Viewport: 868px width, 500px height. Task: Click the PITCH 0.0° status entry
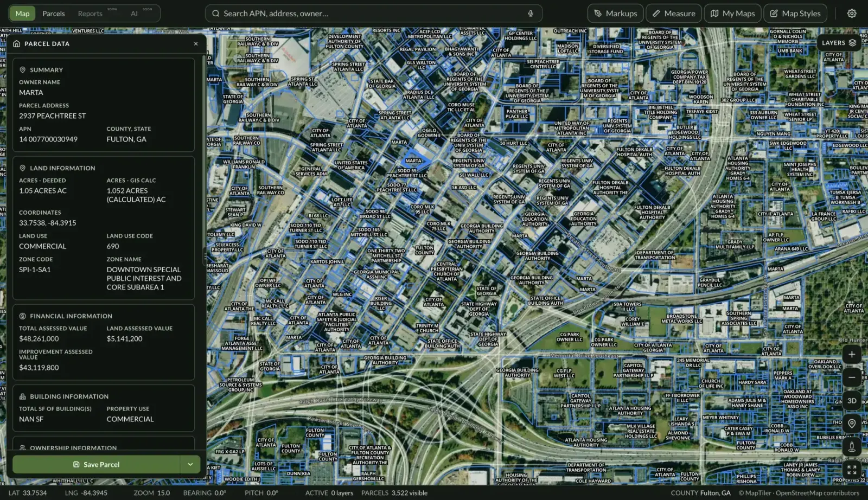point(261,493)
